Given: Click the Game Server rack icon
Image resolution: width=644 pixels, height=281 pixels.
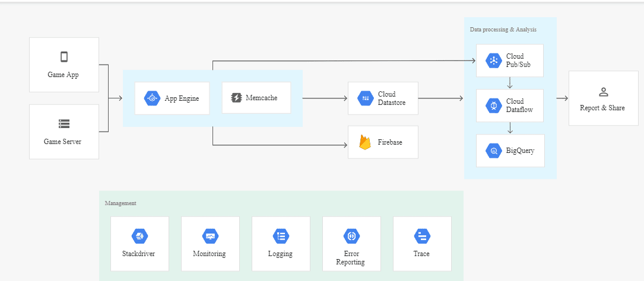Looking at the screenshot, I should click(64, 123).
